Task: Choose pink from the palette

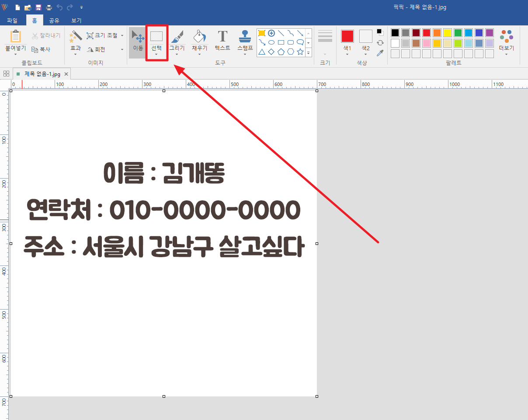Action: coord(427,43)
